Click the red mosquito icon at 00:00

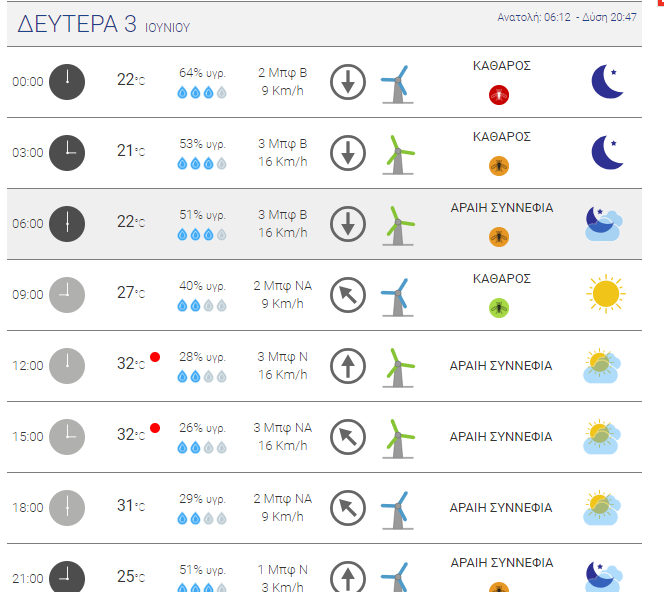(499, 95)
